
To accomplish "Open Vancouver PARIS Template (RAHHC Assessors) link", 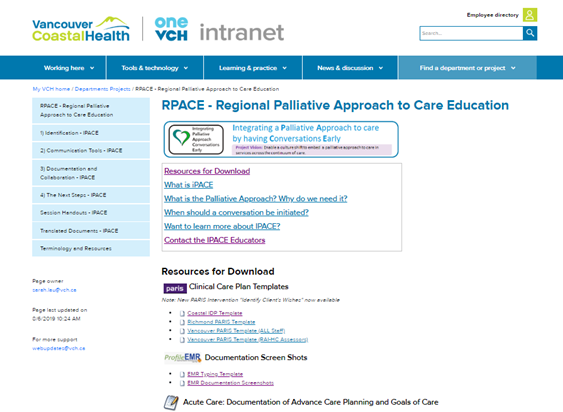I will click(248, 340).
